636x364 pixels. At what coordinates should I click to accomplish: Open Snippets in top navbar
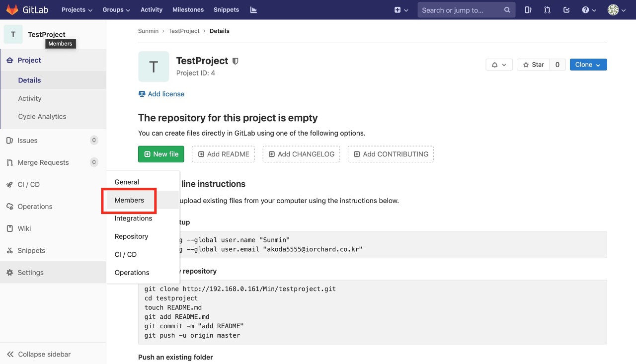(x=226, y=9)
